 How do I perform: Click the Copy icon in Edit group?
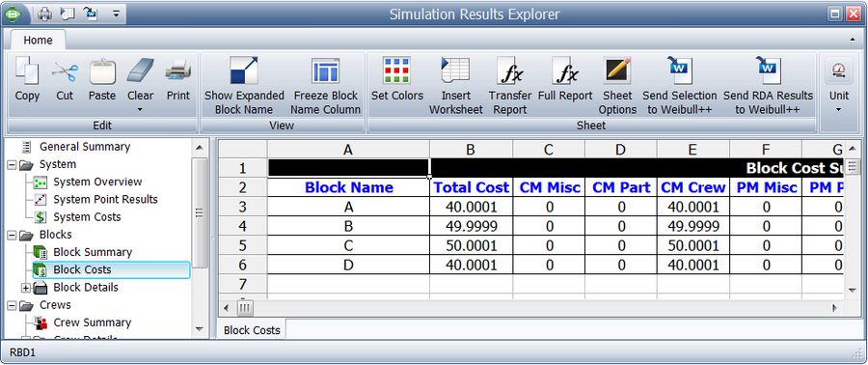pyautogui.click(x=27, y=71)
